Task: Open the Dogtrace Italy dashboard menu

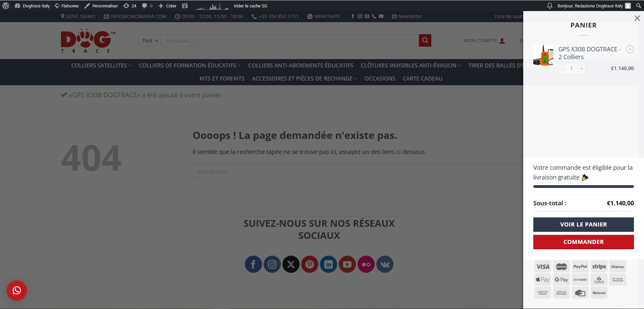Action: tap(32, 6)
